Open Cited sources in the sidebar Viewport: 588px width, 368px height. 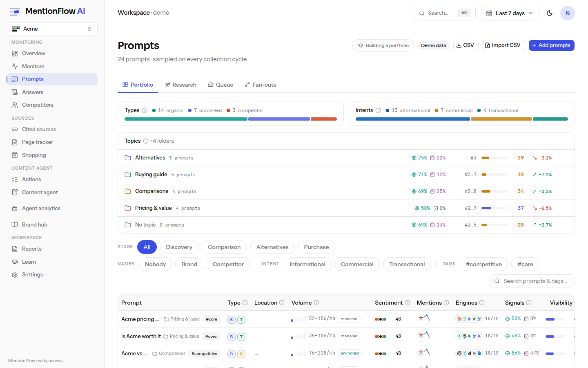(52, 129)
